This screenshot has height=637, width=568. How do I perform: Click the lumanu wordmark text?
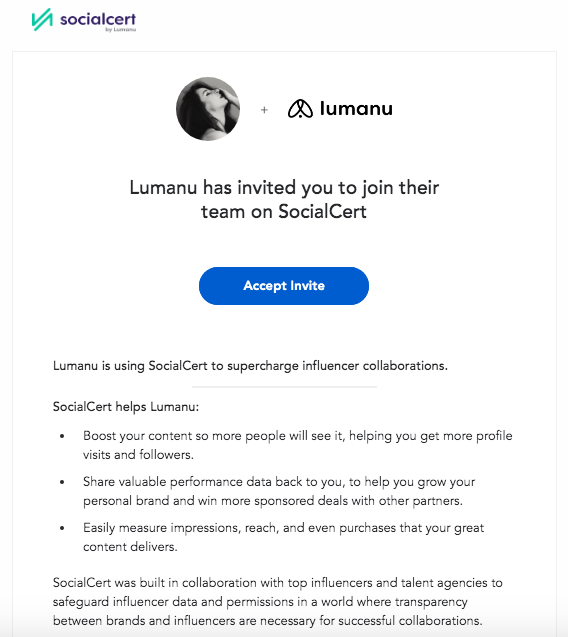pyautogui.click(x=356, y=108)
